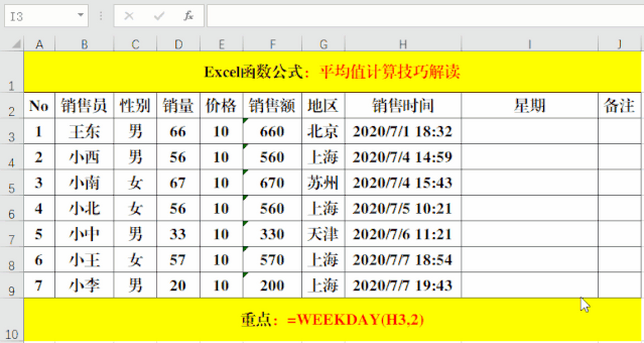Open the Insert Function fx dialog

pos(188,16)
